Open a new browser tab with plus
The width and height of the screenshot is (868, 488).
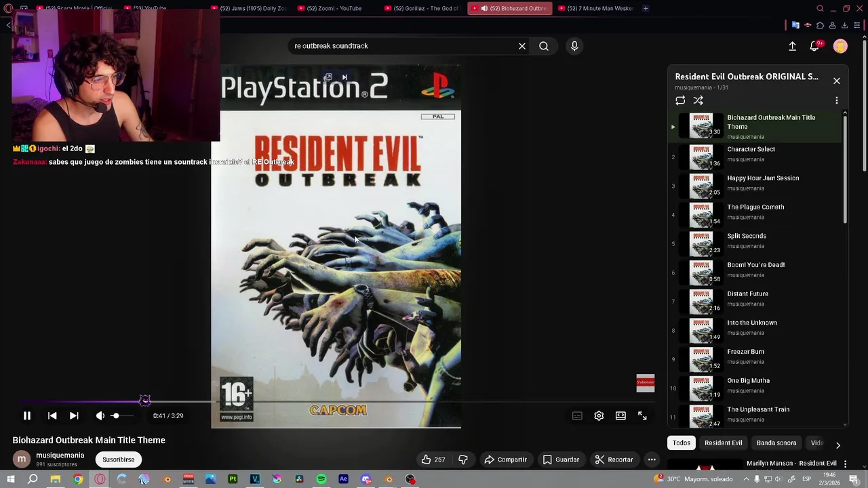coord(646,8)
